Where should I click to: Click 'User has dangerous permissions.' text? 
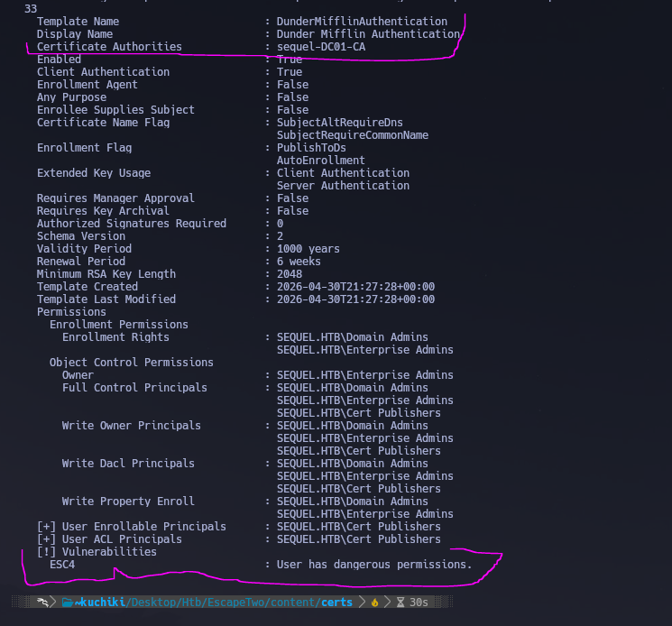(374, 565)
